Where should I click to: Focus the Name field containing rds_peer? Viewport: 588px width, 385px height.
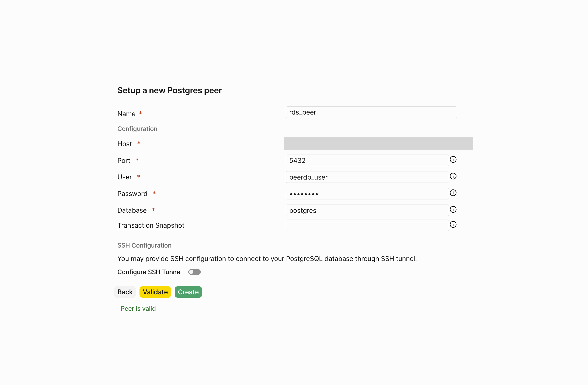pyautogui.click(x=371, y=112)
